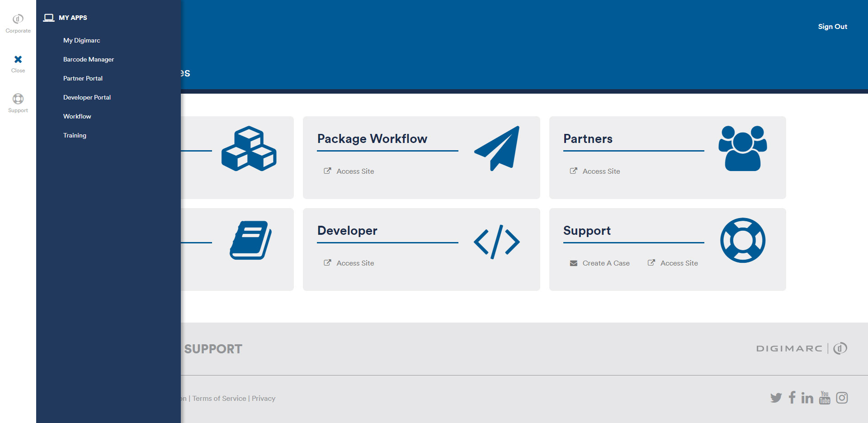
Task: Click the stacked cubes icon
Action: click(249, 148)
